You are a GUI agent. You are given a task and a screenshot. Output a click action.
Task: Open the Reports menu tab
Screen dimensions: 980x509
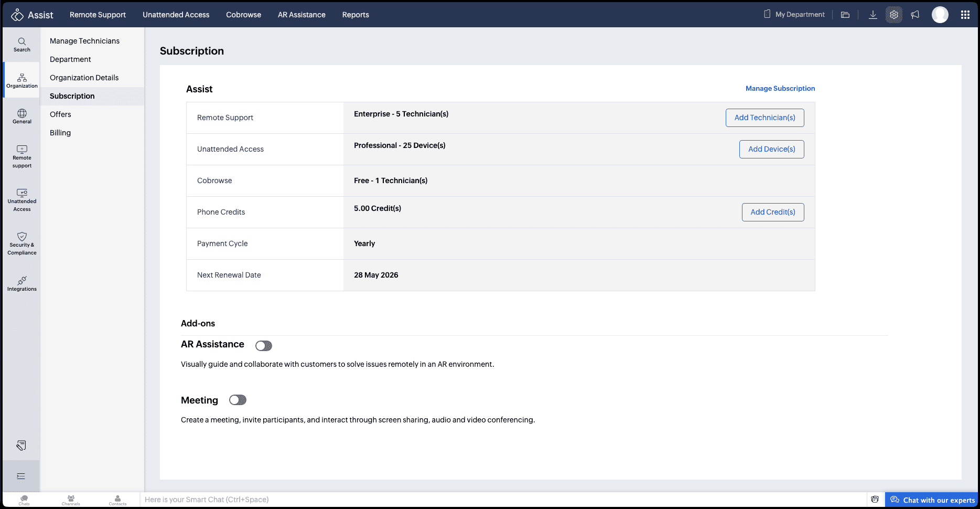point(356,15)
